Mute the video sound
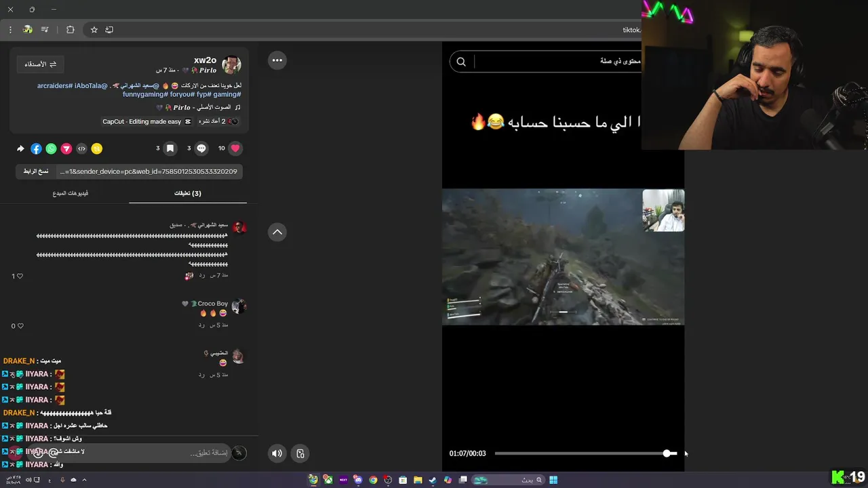The width and height of the screenshot is (868, 488). [277, 453]
